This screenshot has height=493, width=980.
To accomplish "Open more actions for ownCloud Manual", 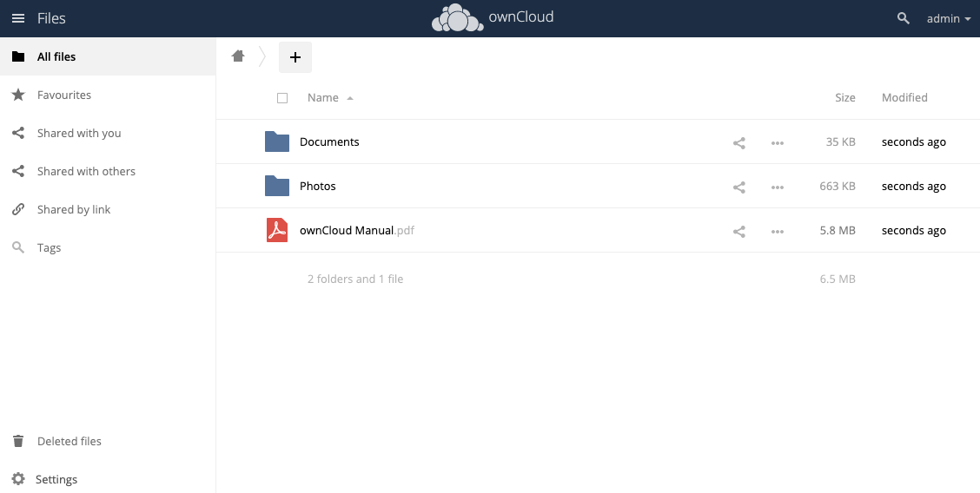I will (778, 232).
